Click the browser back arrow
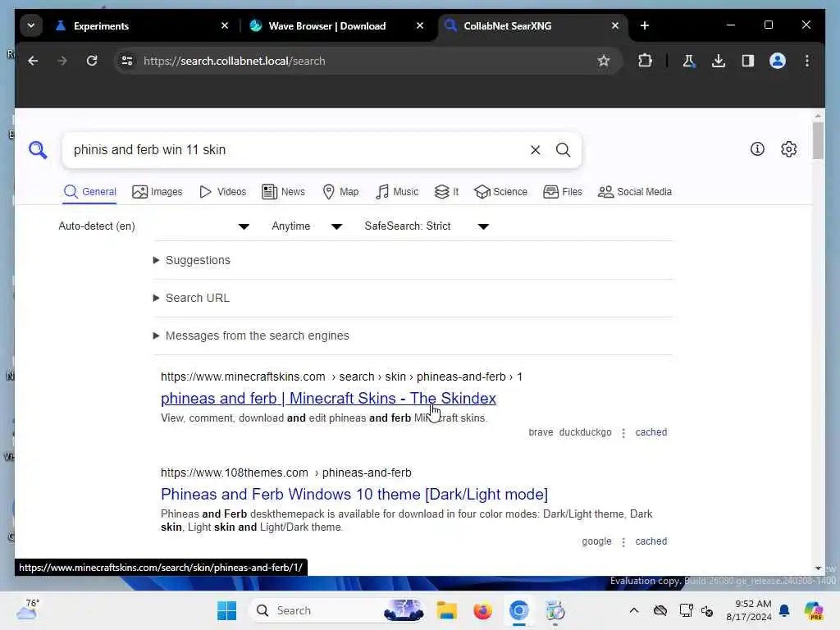The image size is (840, 630). [x=33, y=61]
